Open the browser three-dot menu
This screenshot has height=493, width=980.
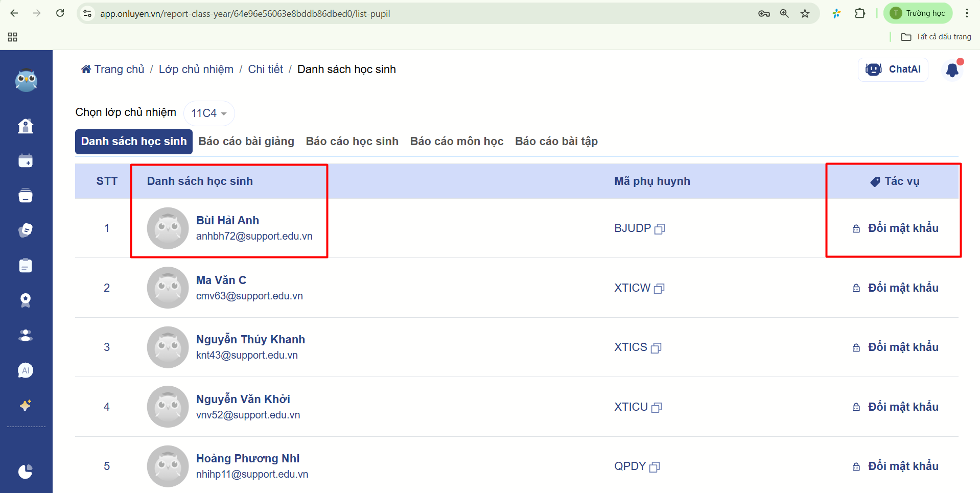coord(967,14)
